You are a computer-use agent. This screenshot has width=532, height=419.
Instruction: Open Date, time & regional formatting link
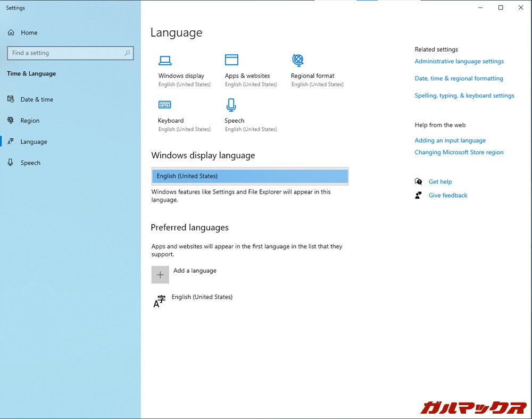pos(459,79)
